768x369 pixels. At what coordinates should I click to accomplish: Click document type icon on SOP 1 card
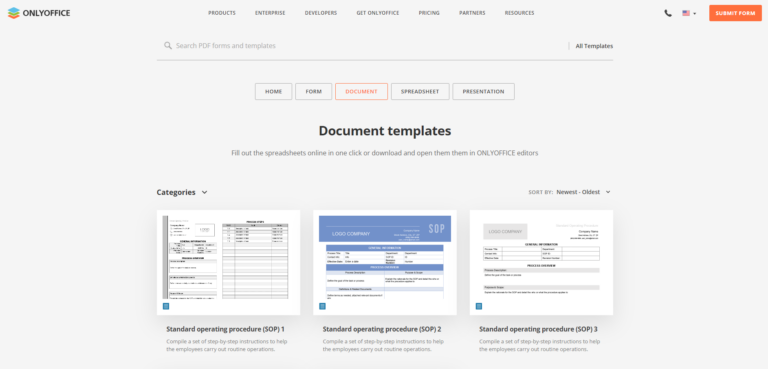(166, 306)
